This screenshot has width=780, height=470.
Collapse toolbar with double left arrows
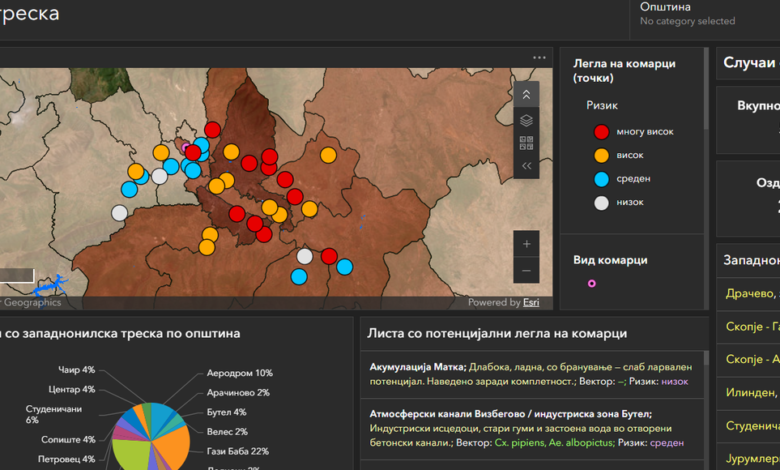point(526,166)
